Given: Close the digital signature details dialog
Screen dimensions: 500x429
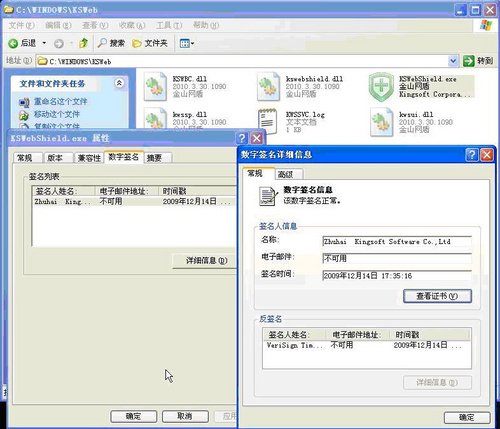Looking at the screenshot, I should (x=487, y=155).
